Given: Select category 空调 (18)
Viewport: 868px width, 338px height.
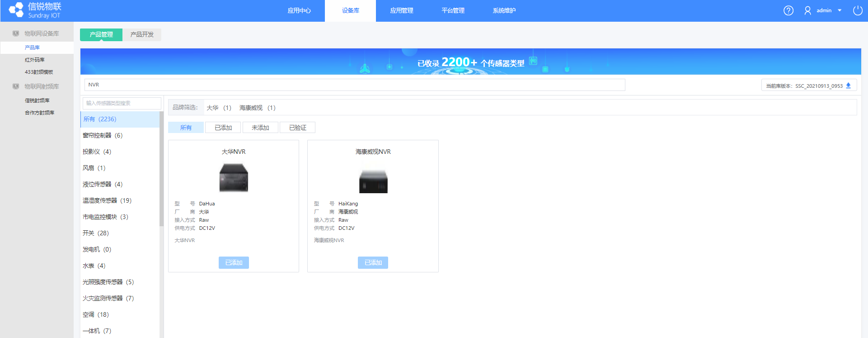Looking at the screenshot, I should click(x=120, y=314).
